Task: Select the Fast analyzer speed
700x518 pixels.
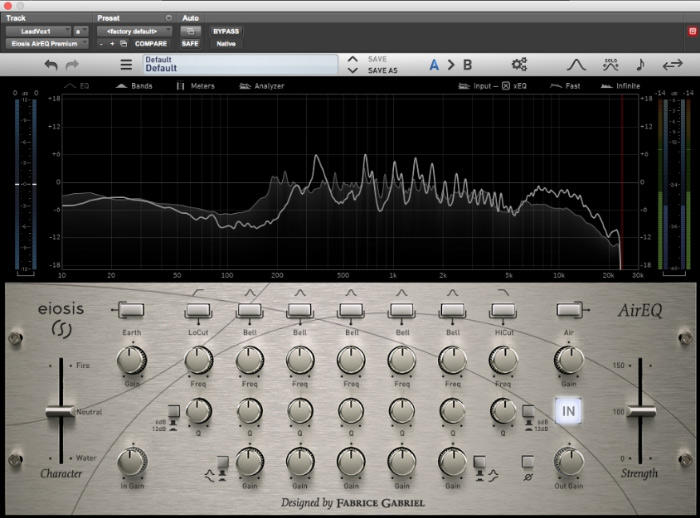Action: tap(565, 86)
